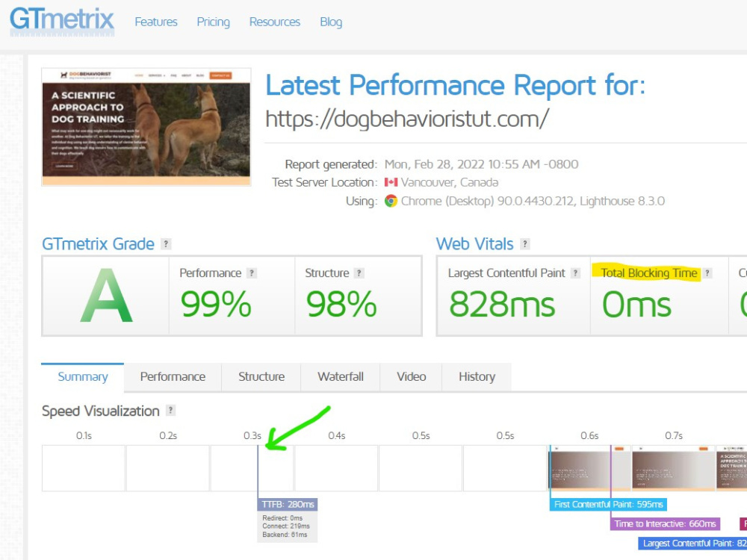The image size is (747, 560).
Task: Select the 0.6s filmstrip frame
Action: coord(589,468)
